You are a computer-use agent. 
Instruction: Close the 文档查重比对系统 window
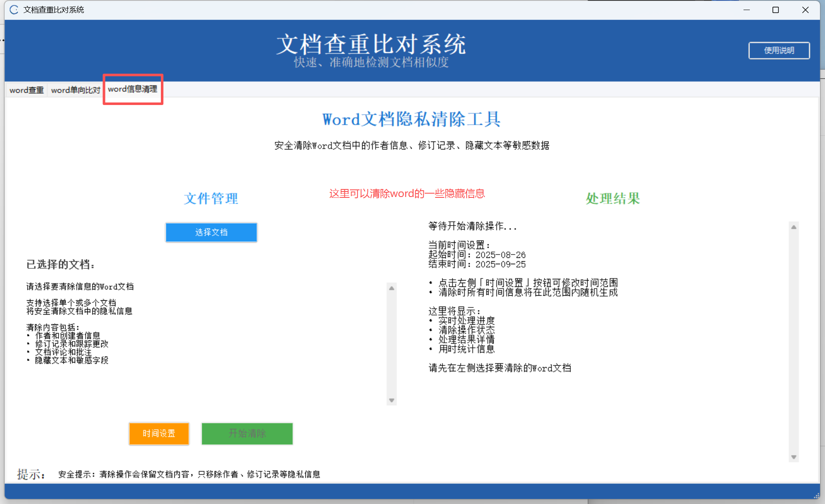pos(805,10)
